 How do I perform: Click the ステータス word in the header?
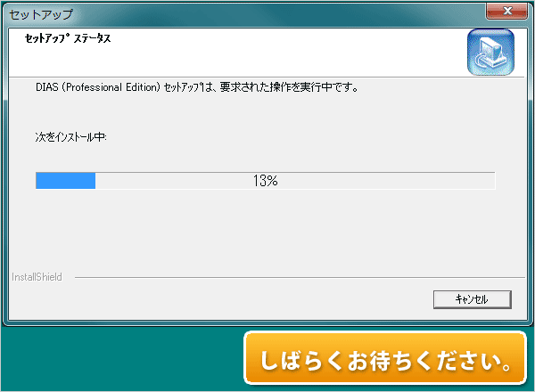pyautogui.click(x=92, y=38)
